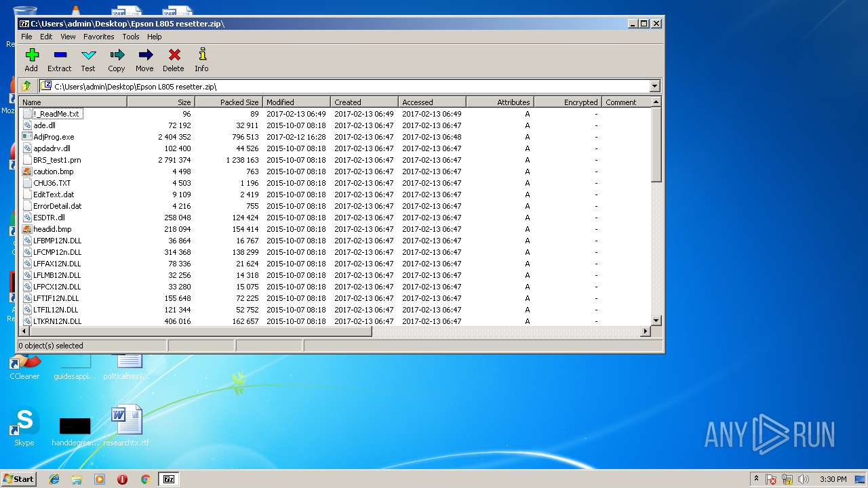Open CCleaner desktop shortcut

tap(24, 367)
